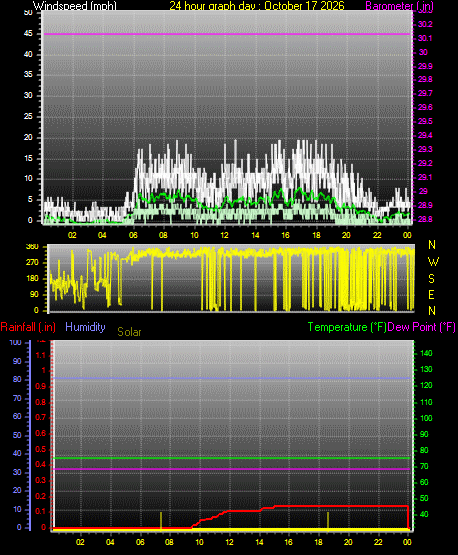Image resolution: width=458 pixels, height=555 pixels.
Task: Select the 'Humidity' legend label
Action: coord(85,327)
